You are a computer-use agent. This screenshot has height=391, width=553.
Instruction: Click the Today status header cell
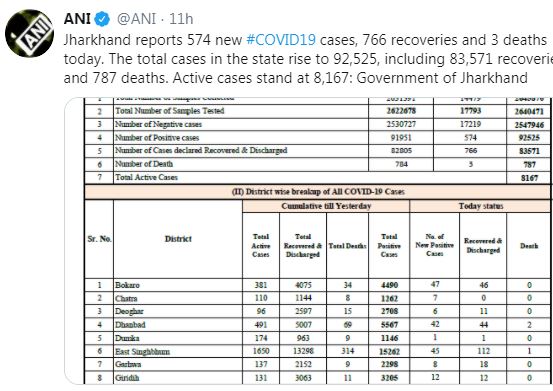click(480, 206)
